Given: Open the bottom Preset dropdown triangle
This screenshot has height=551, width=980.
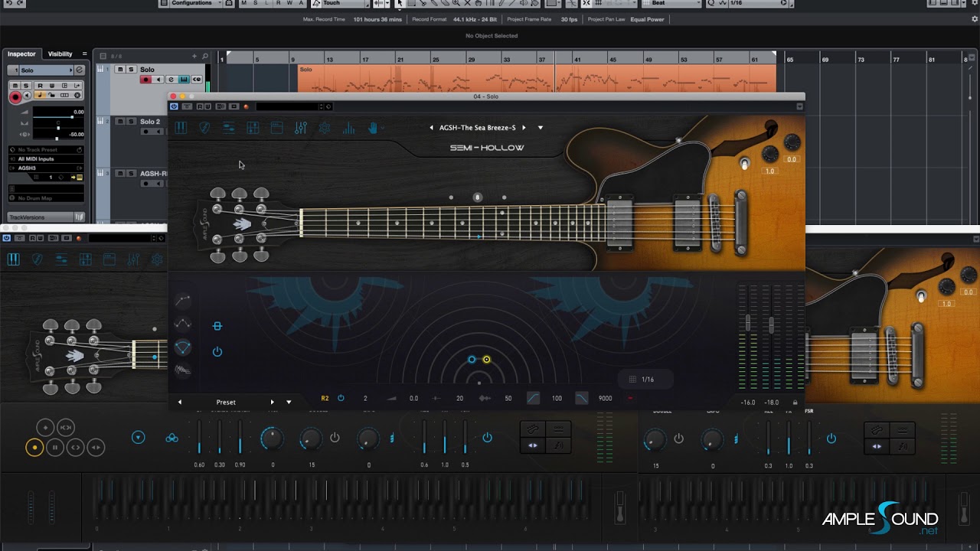Looking at the screenshot, I should (x=289, y=402).
